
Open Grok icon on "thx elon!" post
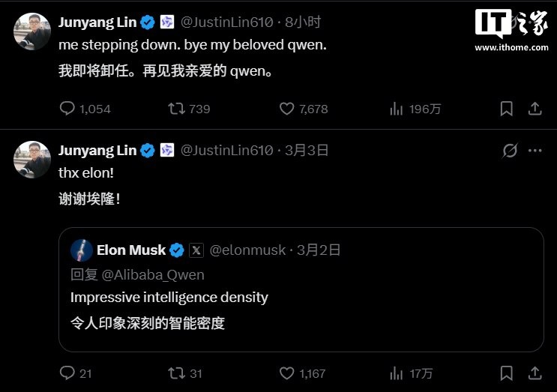(510, 151)
